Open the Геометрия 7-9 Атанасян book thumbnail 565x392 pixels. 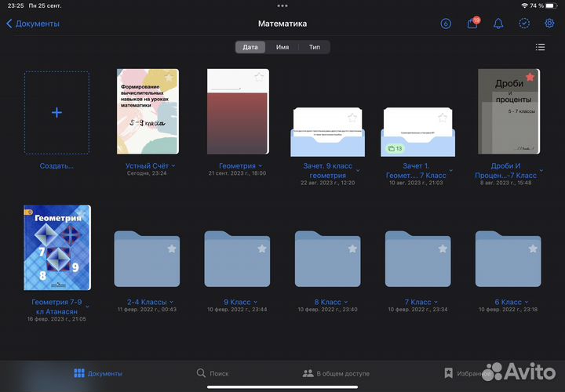point(57,247)
